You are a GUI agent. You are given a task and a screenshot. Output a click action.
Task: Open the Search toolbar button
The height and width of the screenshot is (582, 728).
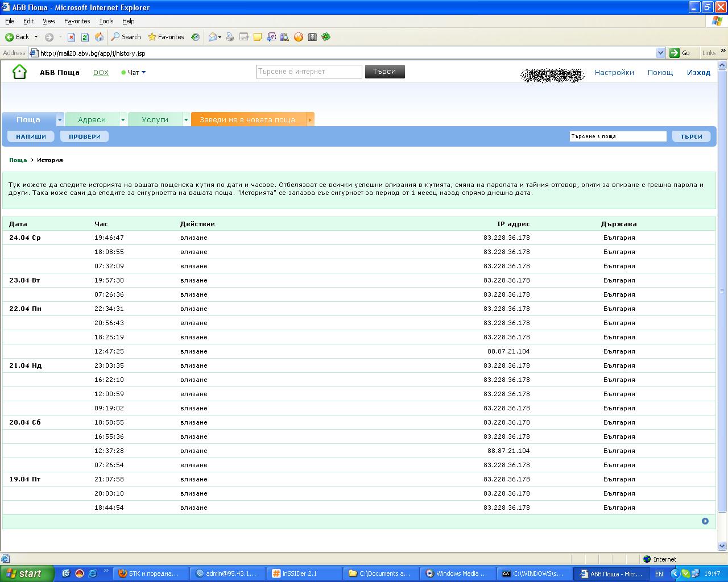[x=126, y=37]
